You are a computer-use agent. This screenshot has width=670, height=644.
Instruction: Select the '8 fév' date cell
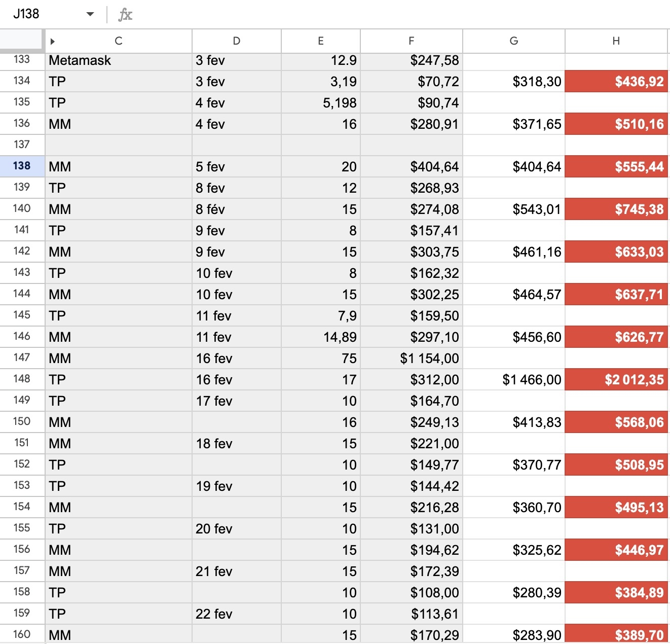pyautogui.click(x=236, y=209)
